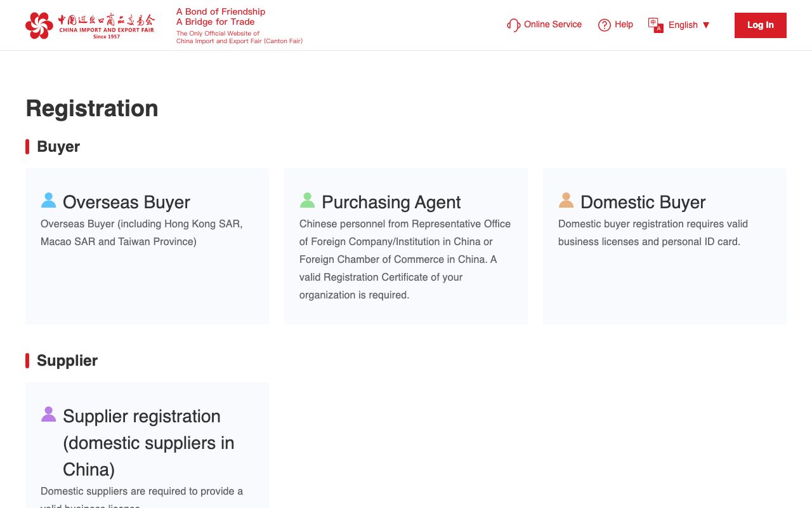Image resolution: width=812 pixels, height=508 pixels.
Task: Click the Supplier section header
Action: 67,361
